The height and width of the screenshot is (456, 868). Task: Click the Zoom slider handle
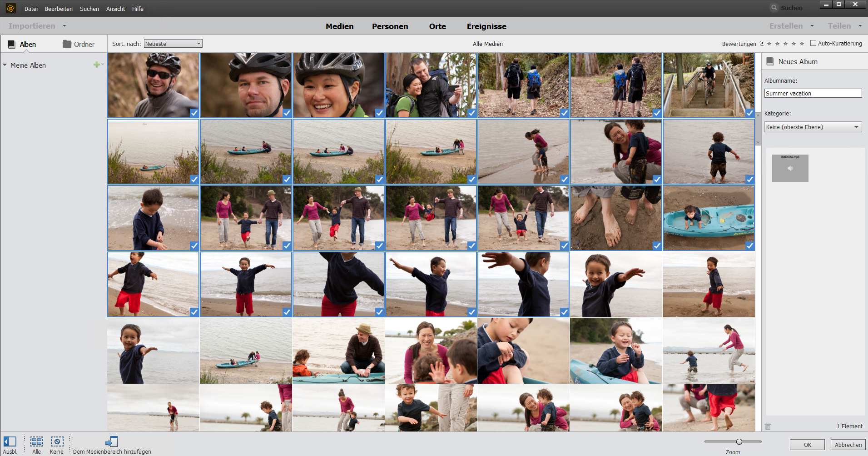(x=739, y=441)
